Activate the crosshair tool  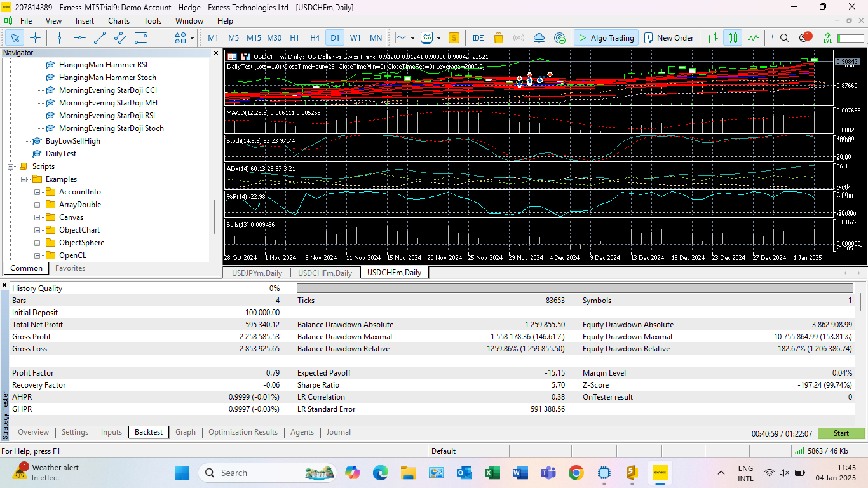pyautogui.click(x=36, y=38)
